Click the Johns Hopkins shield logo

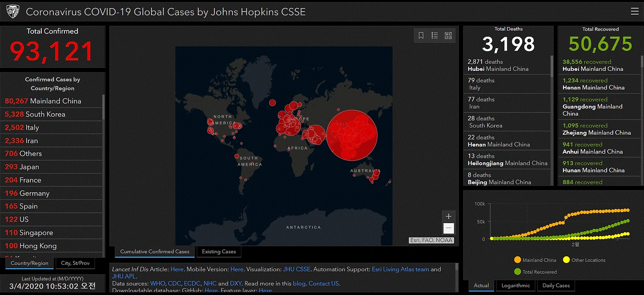coord(13,11)
